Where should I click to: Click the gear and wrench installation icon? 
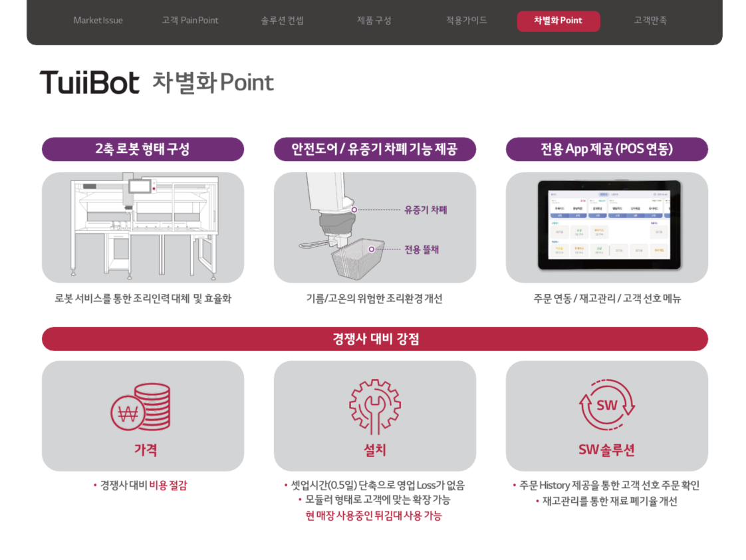375,406
